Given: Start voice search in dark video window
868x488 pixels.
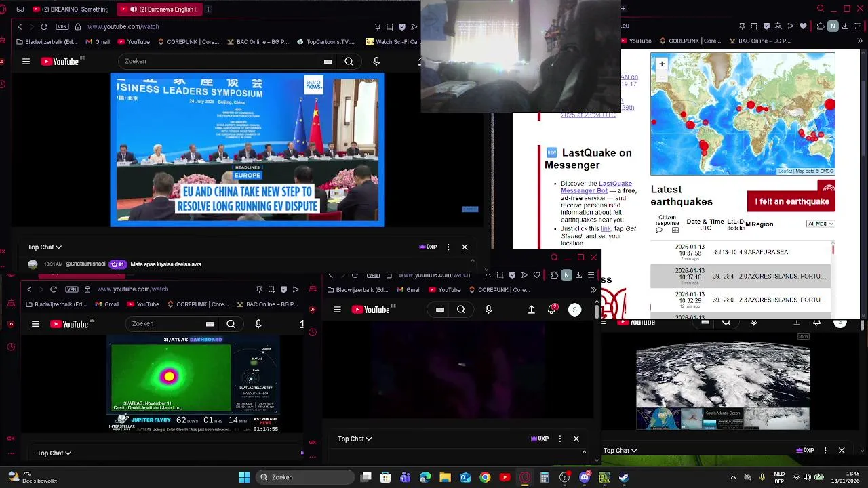Looking at the screenshot, I should click(488, 309).
